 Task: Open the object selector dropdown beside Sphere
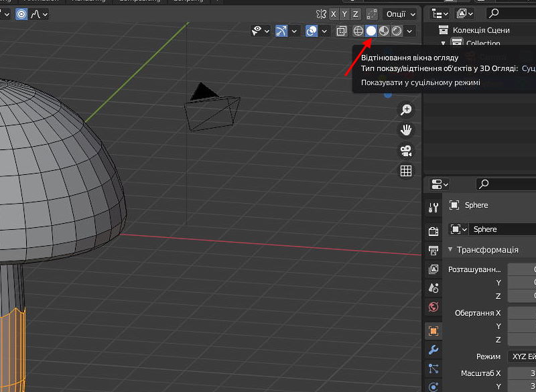458,229
